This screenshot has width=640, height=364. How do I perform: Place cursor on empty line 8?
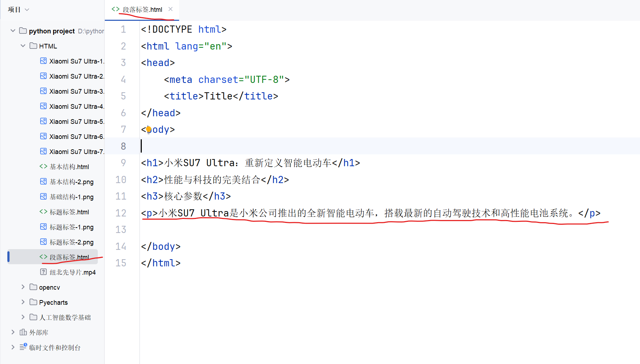tap(389, 146)
